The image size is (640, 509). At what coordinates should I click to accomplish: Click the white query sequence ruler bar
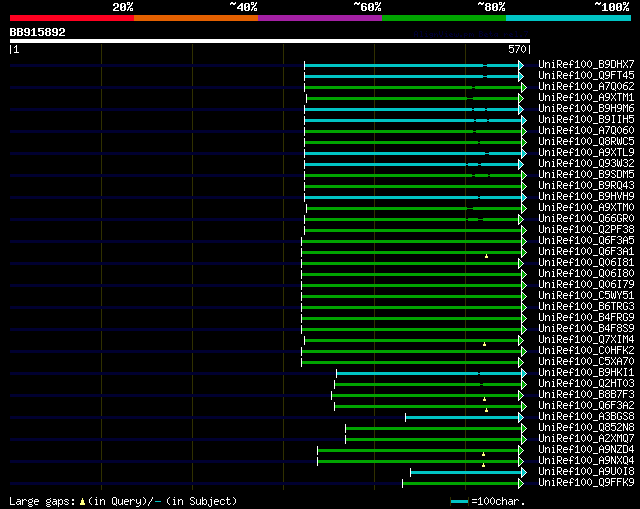269,41
